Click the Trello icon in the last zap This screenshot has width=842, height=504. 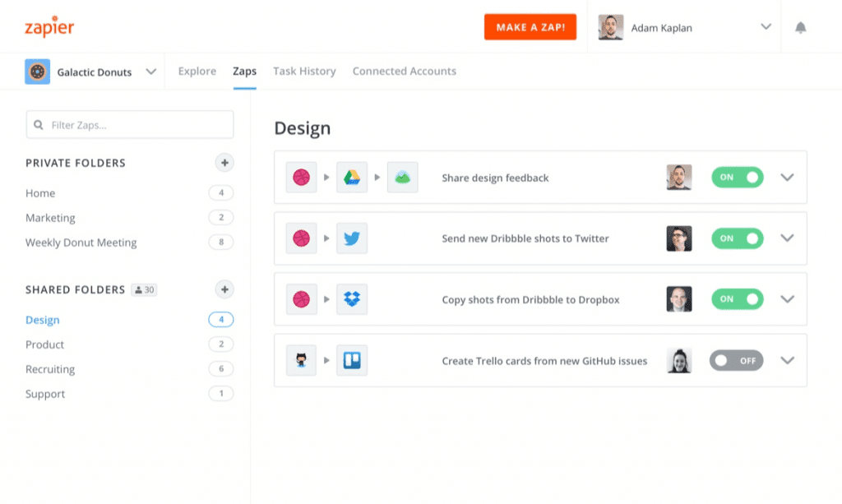click(x=352, y=360)
